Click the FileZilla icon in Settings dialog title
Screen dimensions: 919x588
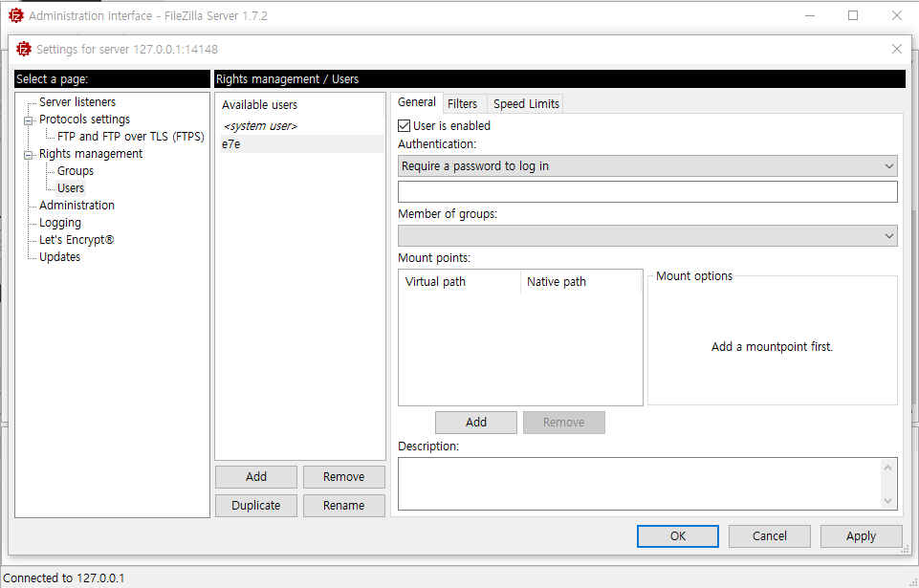(x=24, y=50)
